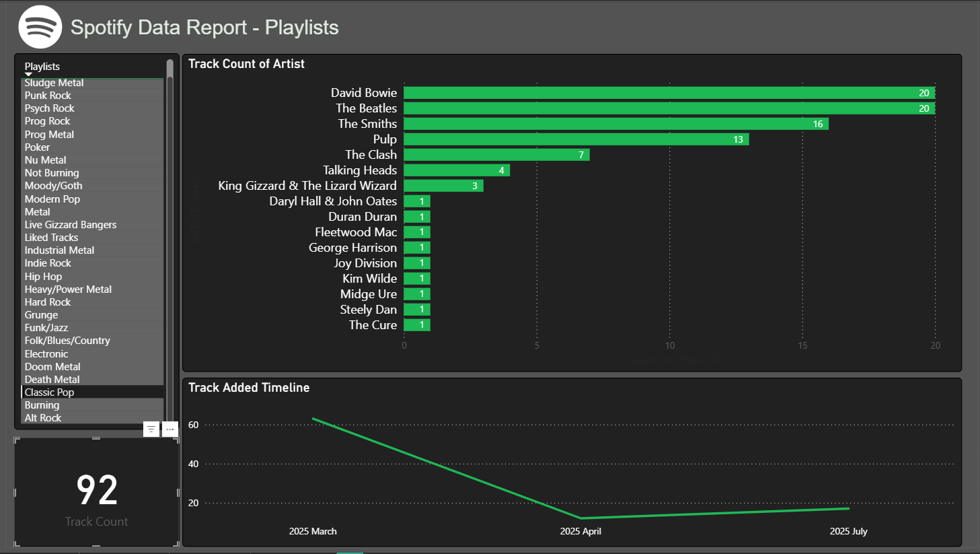Choose Live Gizzard Bangers in the playlist list
Viewport: 980px width, 554px height.
pos(70,225)
